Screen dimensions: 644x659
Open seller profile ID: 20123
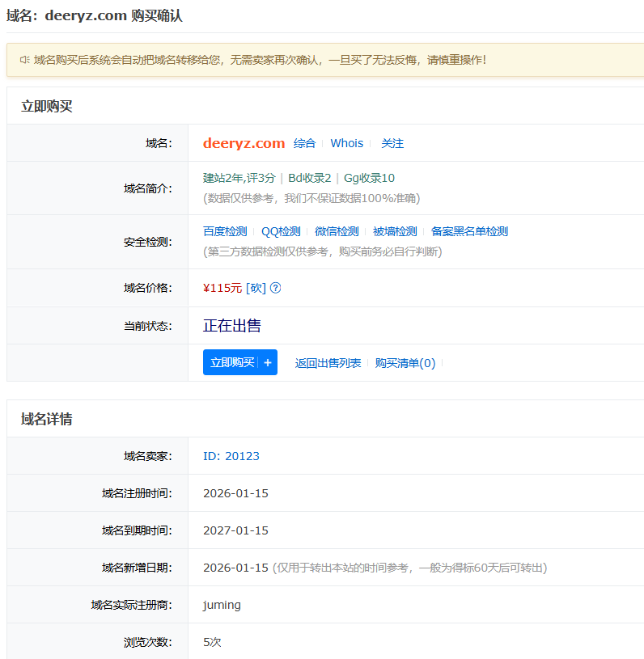point(231,456)
